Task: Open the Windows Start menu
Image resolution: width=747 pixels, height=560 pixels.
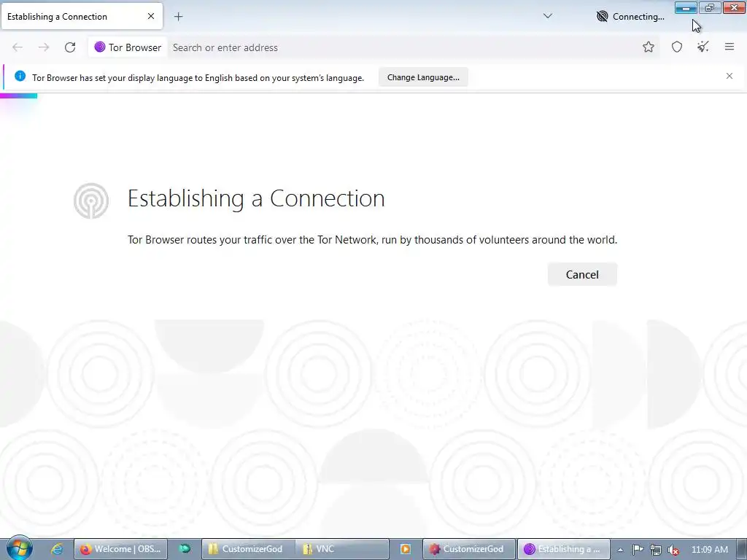Action: coord(19,548)
